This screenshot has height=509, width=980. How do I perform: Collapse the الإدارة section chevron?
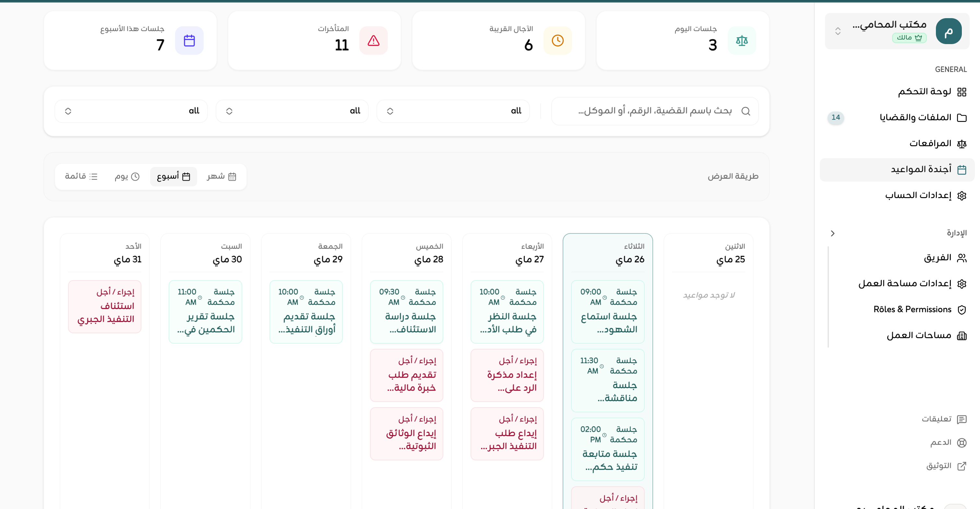click(x=832, y=233)
